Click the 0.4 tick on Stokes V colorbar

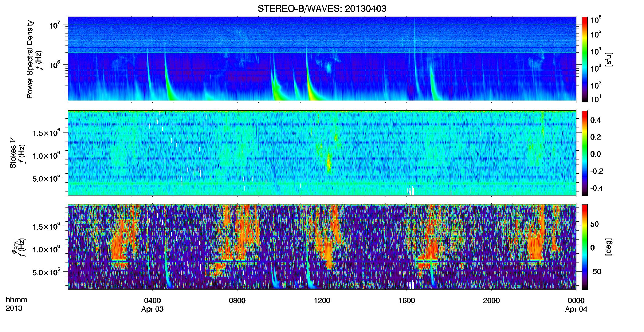[x=595, y=120]
